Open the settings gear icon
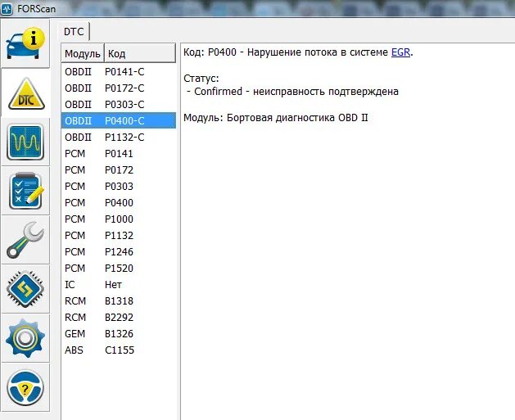Viewport: 515px width, 420px height. coord(25,338)
